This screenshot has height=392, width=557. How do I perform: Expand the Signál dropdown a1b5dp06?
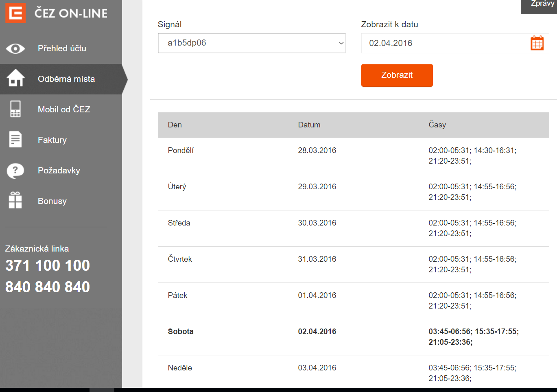pos(251,43)
